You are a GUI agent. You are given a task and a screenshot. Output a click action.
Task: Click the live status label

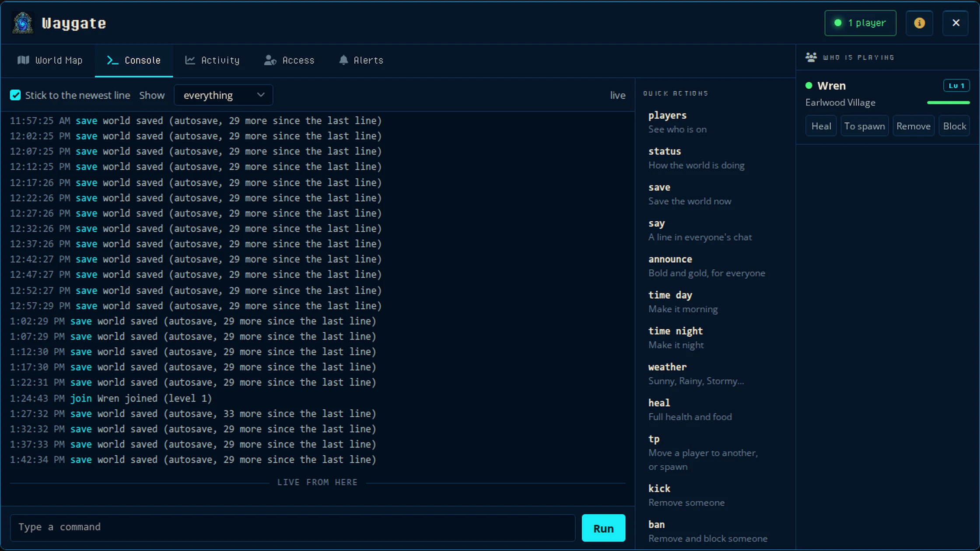pos(617,95)
